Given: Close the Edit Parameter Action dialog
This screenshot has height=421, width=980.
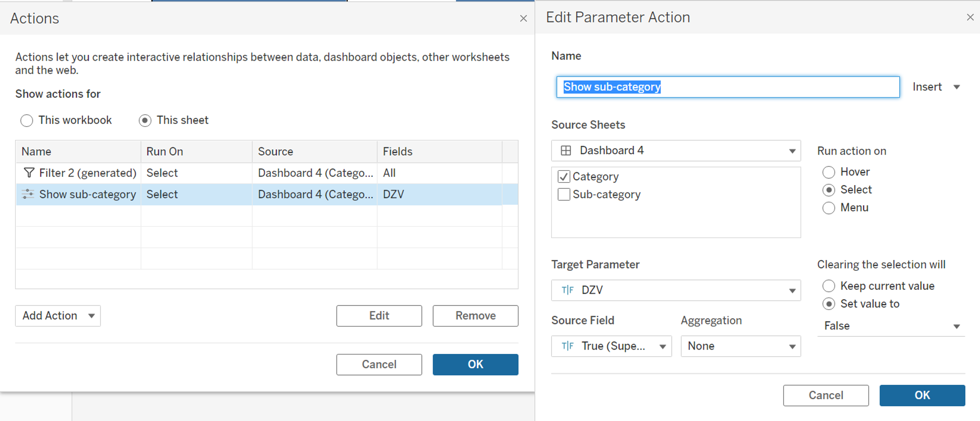Looking at the screenshot, I should (x=970, y=17).
